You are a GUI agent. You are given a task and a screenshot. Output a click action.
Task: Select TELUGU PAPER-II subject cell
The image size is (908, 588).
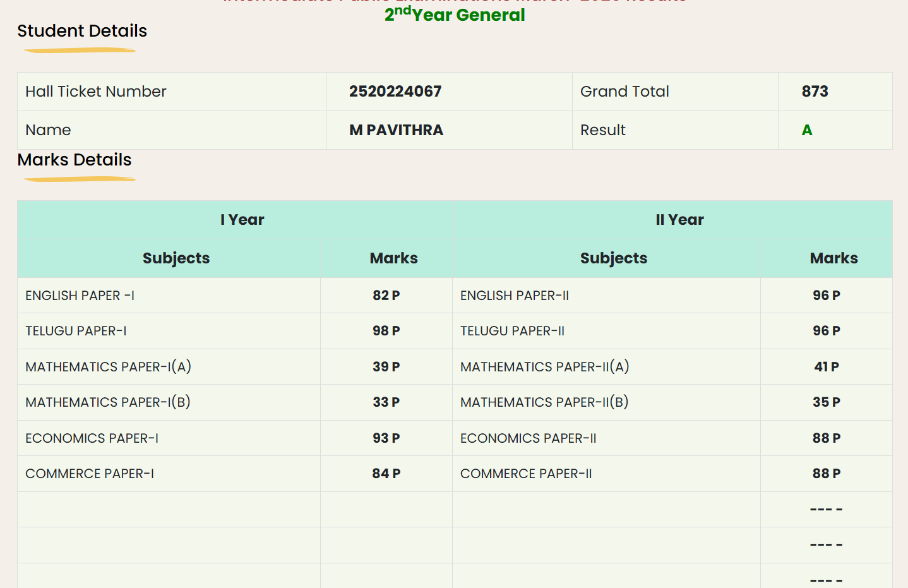pos(512,331)
